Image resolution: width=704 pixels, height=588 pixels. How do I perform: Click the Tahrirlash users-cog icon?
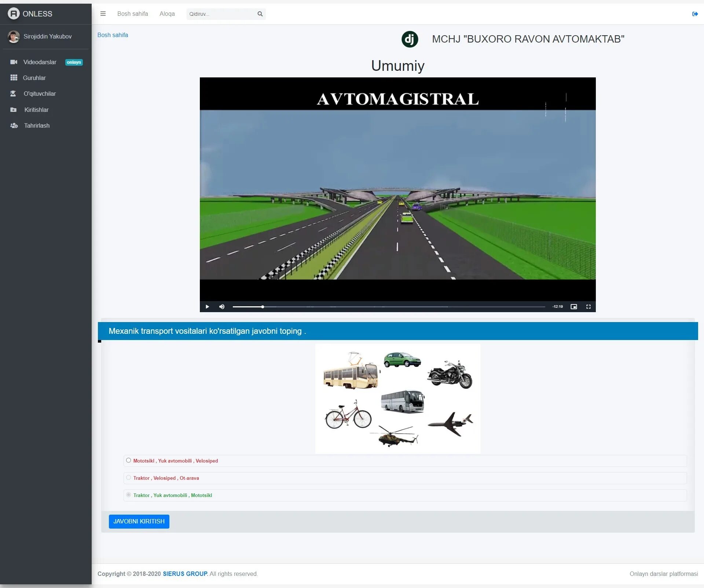pos(14,125)
